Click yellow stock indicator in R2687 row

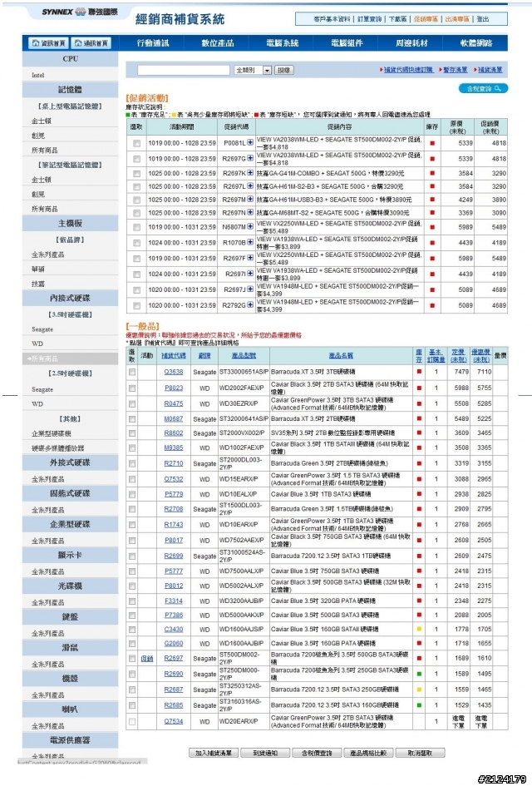tap(419, 690)
